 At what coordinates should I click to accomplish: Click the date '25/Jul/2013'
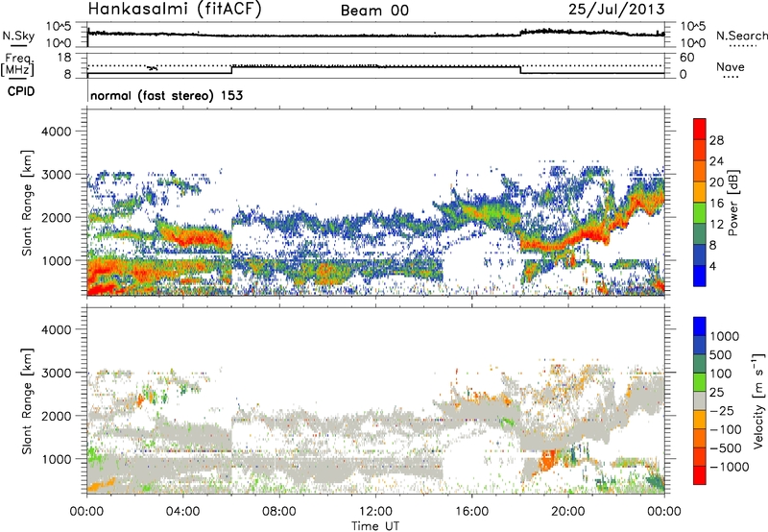coord(616,10)
